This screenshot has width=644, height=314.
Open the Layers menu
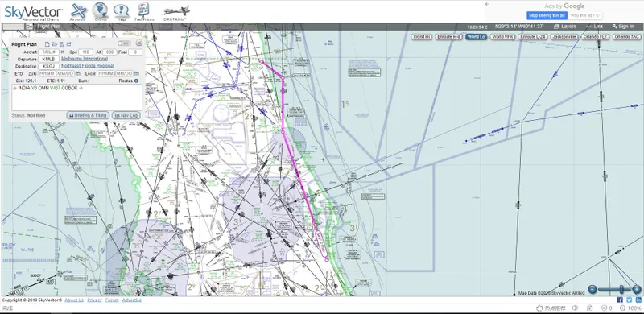[565, 27]
